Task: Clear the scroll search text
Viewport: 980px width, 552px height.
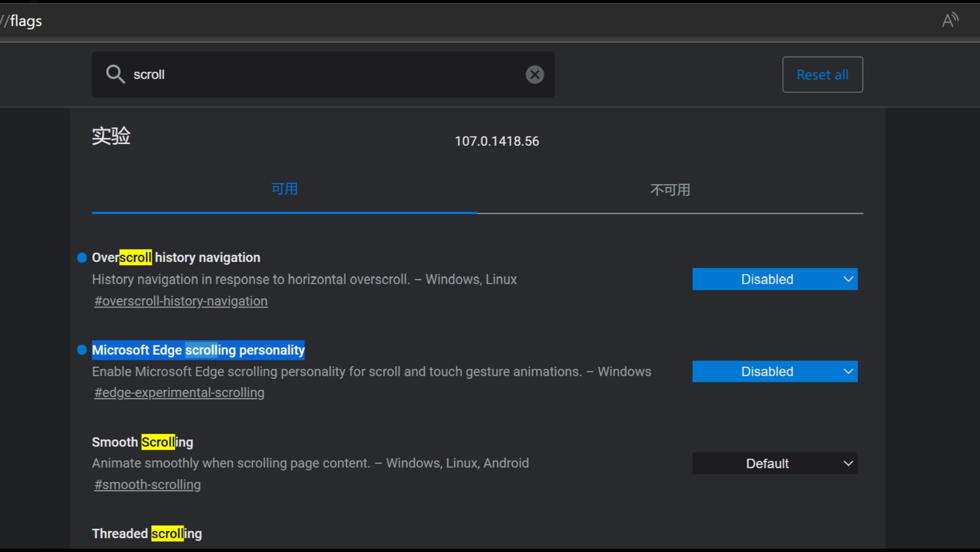Action: (x=535, y=74)
